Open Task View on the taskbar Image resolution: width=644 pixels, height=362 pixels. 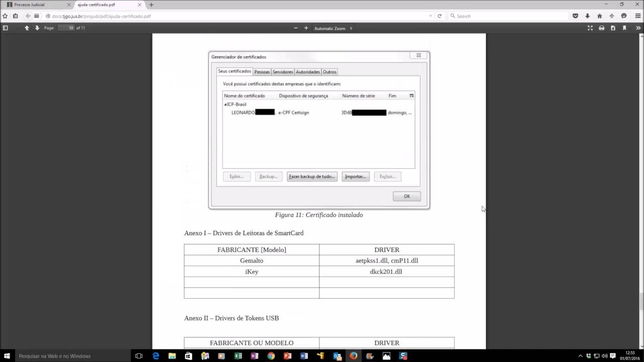(139, 356)
